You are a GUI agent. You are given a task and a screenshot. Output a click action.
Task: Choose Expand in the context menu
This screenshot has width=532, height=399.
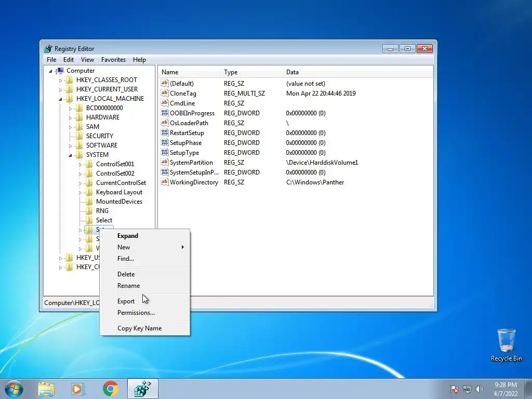click(x=145, y=236)
